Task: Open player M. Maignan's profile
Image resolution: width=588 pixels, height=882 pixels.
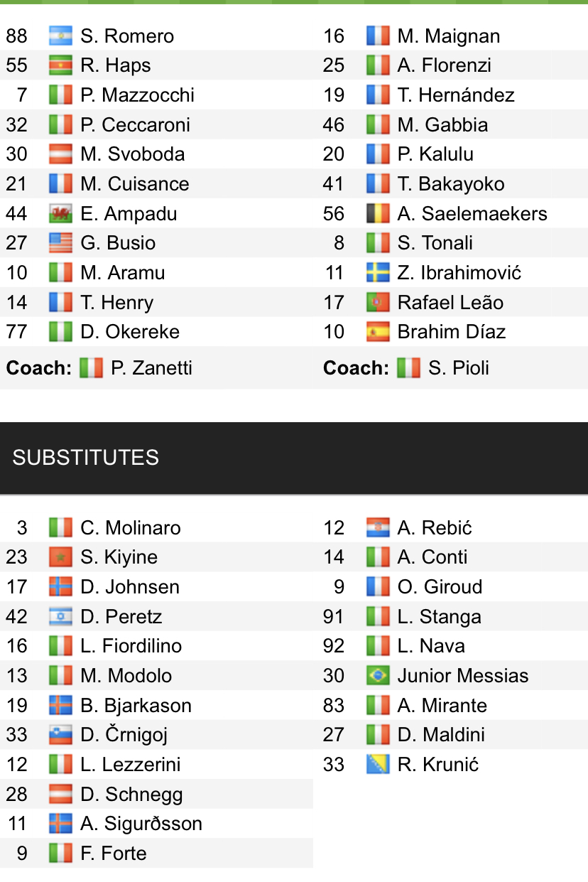Action: click(448, 36)
